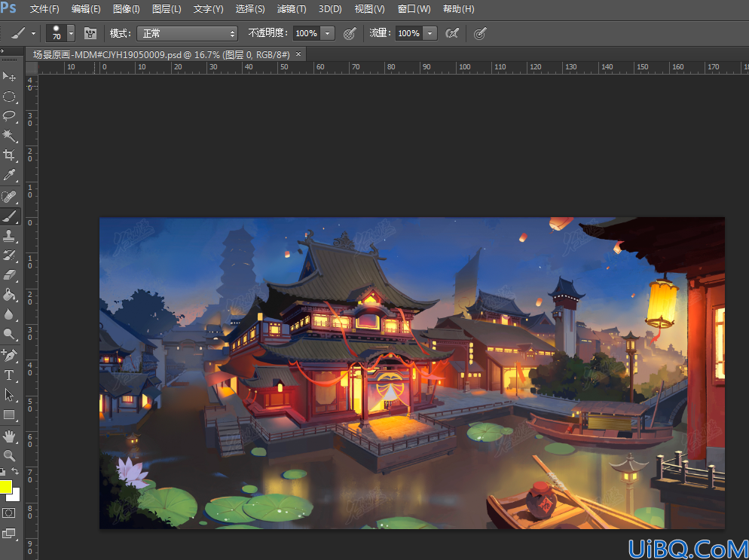Select the History Brush tool
This screenshot has height=560, width=749.
[x=9, y=256]
